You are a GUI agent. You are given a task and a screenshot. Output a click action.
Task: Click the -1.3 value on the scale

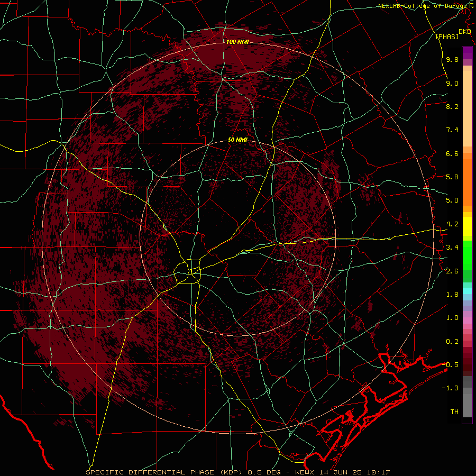(450, 388)
